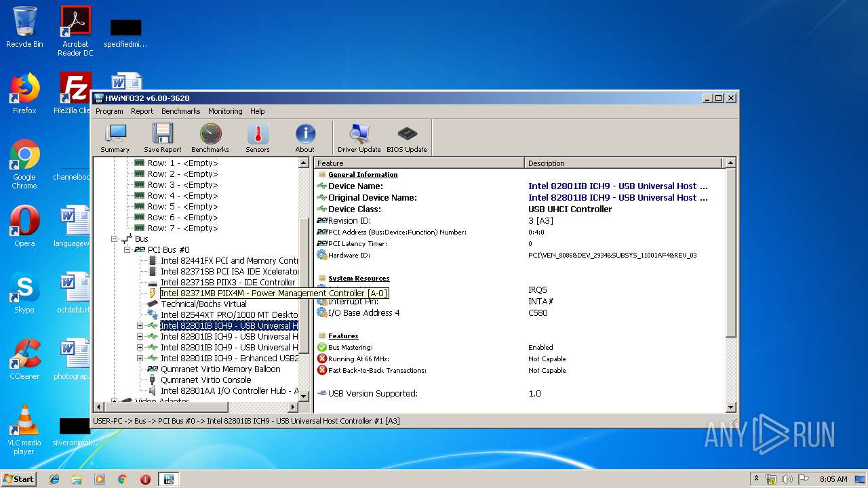Viewport: 868px width, 488px height.
Task: Select Intel 82371SB PIIX3 - IDE Controller
Action: point(228,283)
